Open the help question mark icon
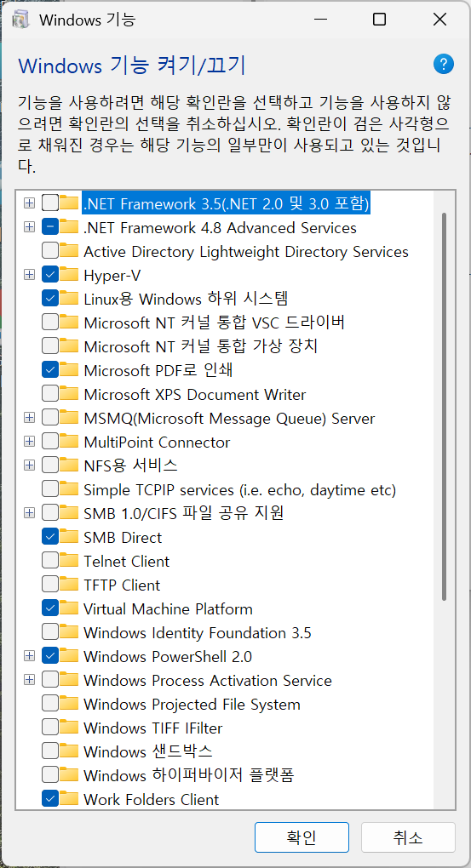Viewport: 471px width, 868px height. [x=443, y=64]
